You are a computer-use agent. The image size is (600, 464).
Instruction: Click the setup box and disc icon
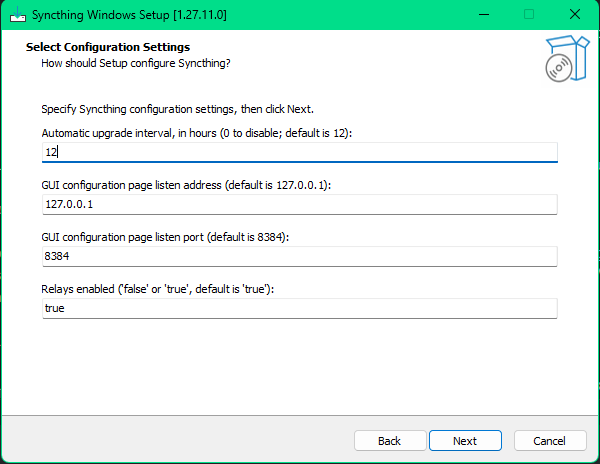pos(567,58)
